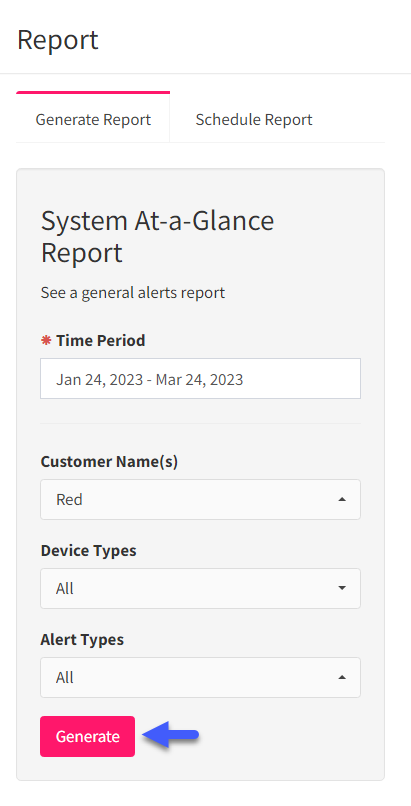Click the Alert Types label
This screenshot has width=411, height=806.
82,639
